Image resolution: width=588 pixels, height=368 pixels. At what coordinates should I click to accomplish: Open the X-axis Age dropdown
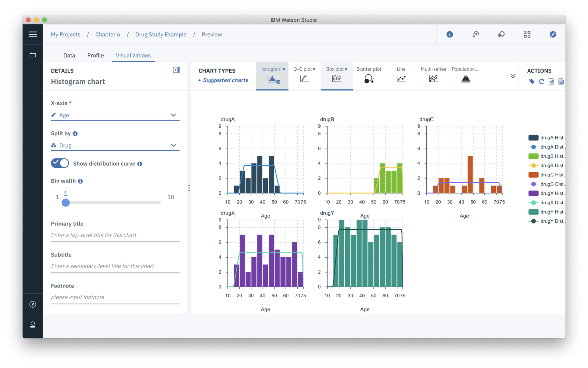point(173,115)
